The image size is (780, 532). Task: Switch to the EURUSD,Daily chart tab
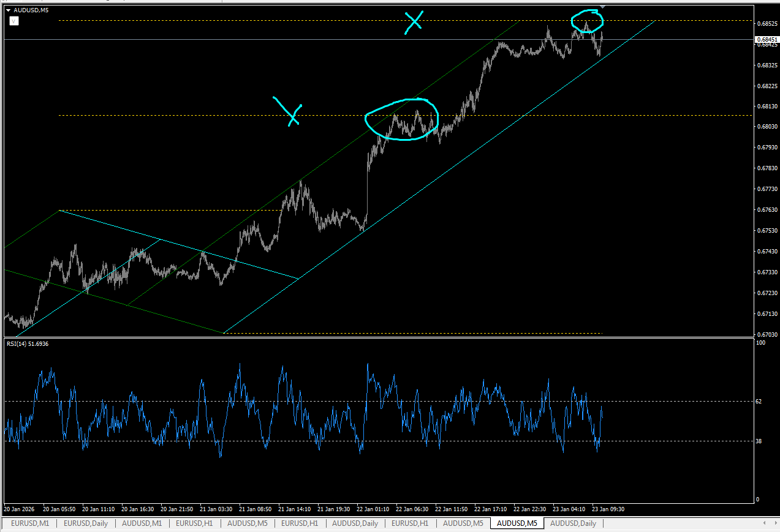[86, 523]
